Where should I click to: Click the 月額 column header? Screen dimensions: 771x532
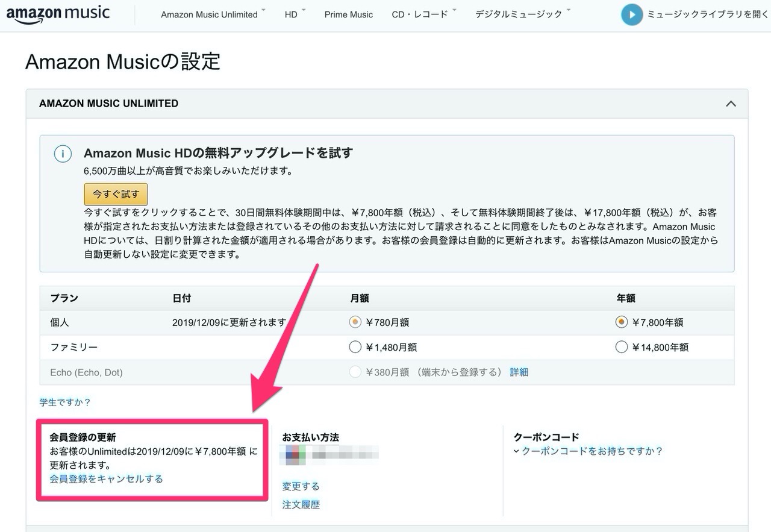[360, 298]
